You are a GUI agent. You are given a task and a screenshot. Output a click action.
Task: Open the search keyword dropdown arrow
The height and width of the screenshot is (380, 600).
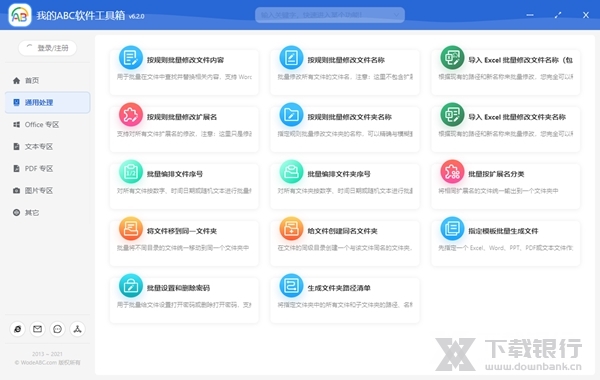point(396,15)
